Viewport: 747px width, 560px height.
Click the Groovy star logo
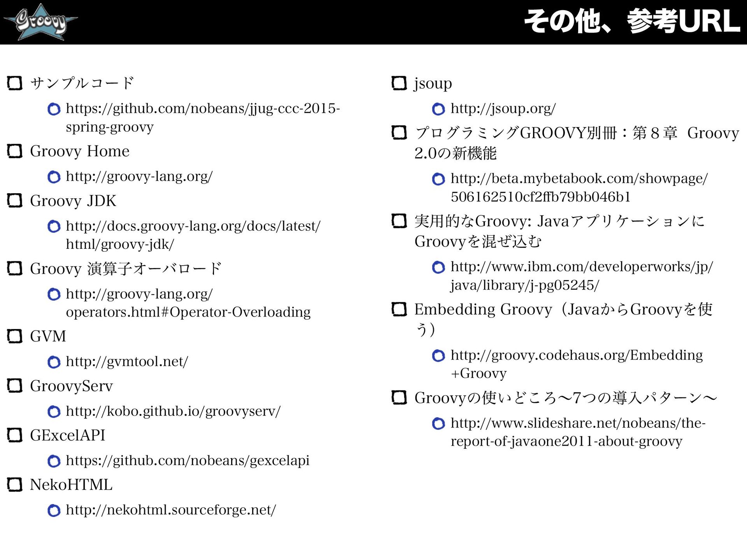(x=40, y=22)
